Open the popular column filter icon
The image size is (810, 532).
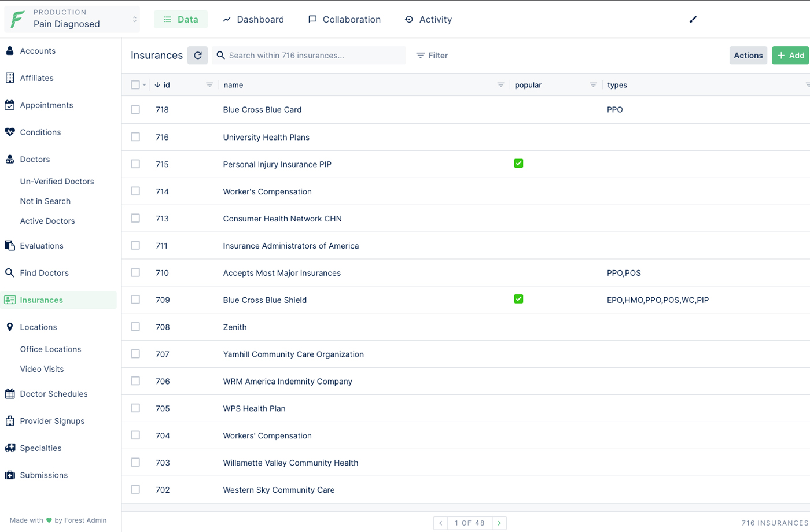pyautogui.click(x=593, y=85)
